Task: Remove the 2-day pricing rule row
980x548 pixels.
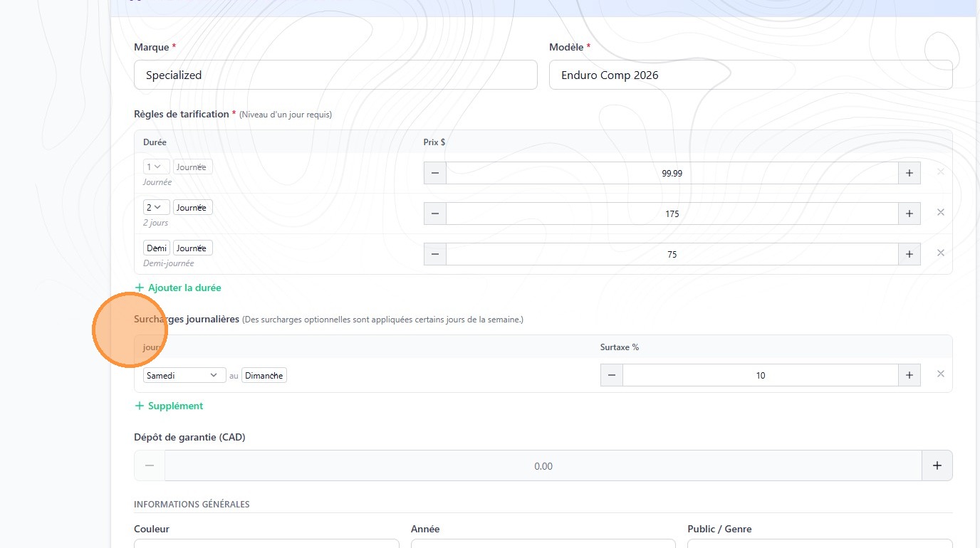Action: 940,212
